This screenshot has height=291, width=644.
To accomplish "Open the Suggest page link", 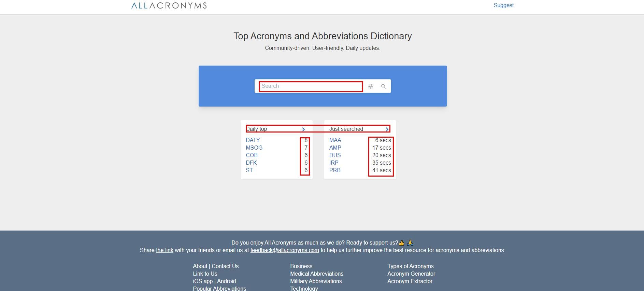I will tap(503, 5).
